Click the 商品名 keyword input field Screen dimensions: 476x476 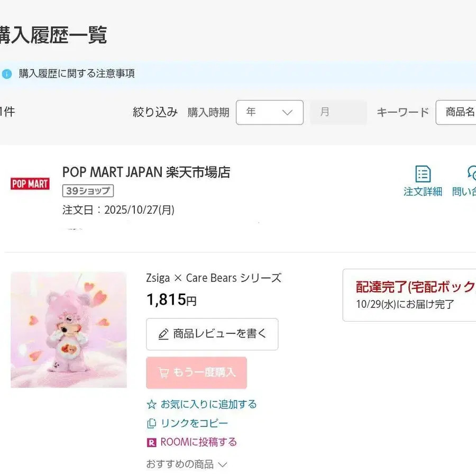[459, 112]
